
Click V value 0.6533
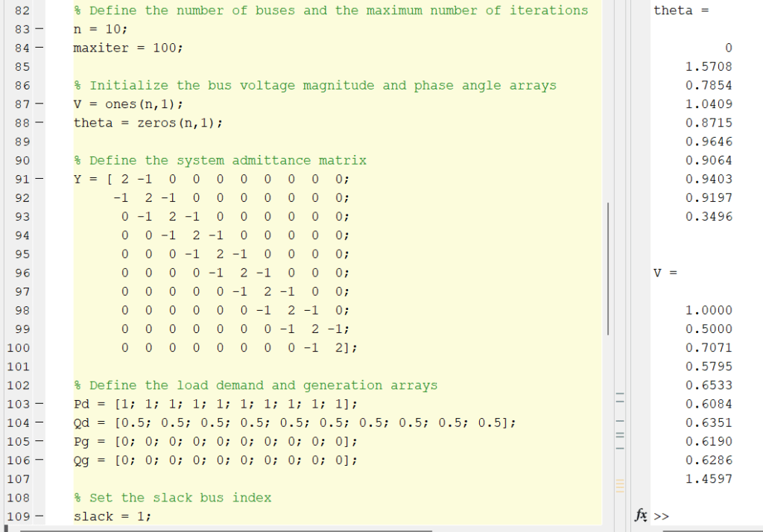coord(709,385)
